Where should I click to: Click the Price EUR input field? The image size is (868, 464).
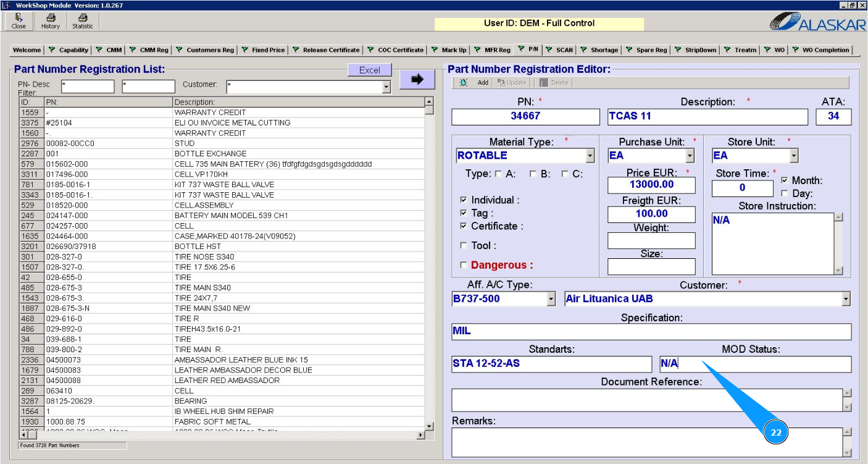click(651, 185)
